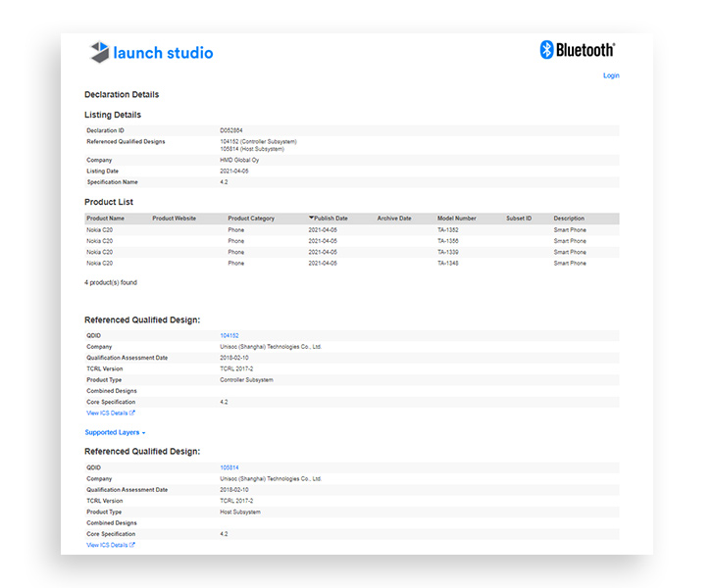This screenshot has width=714, height=588.
Task: Sort by Product Category column header
Action: (x=251, y=219)
